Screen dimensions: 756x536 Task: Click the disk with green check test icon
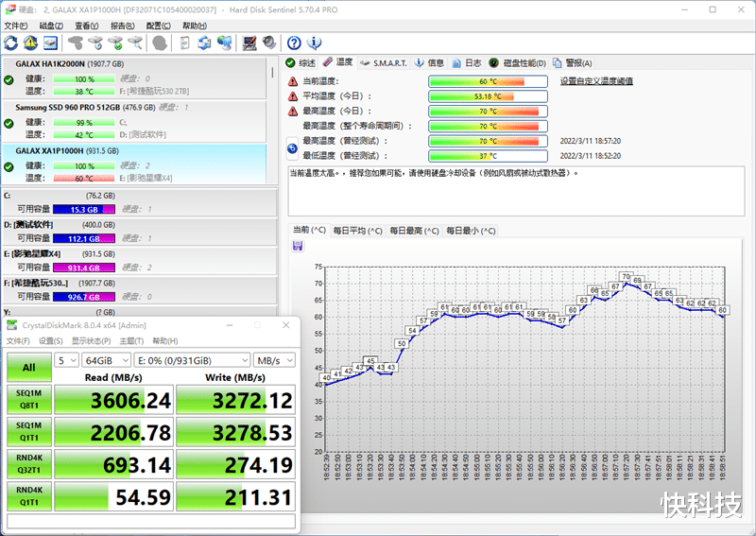coord(115,43)
